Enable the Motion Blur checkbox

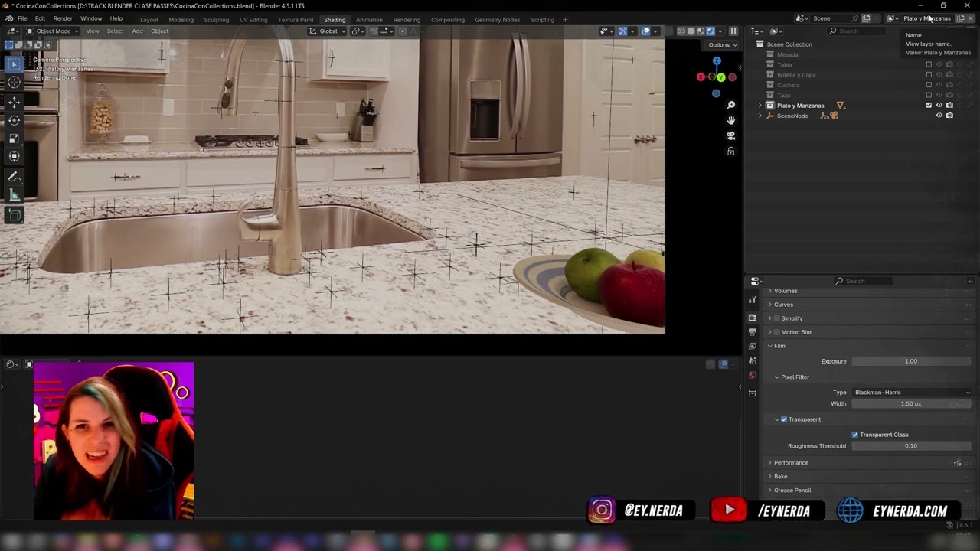tap(777, 332)
